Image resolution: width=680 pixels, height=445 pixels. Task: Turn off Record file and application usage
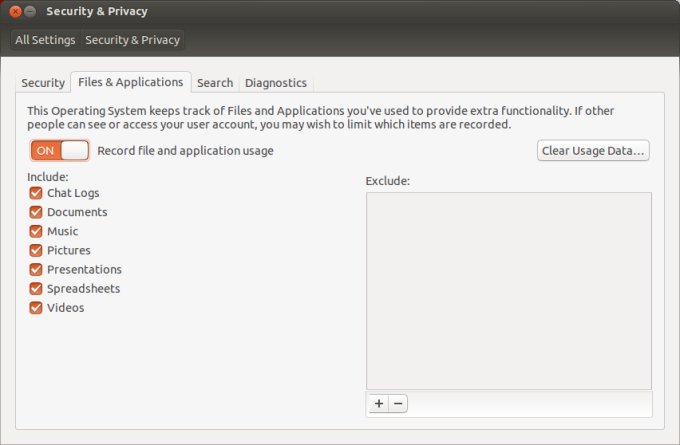(x=60, y=151)
